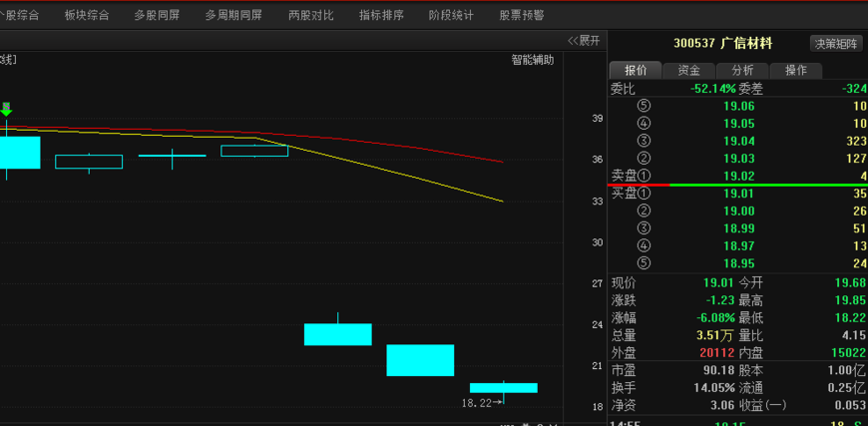Click the green S sell-signal arrow marker

(6, 108)
